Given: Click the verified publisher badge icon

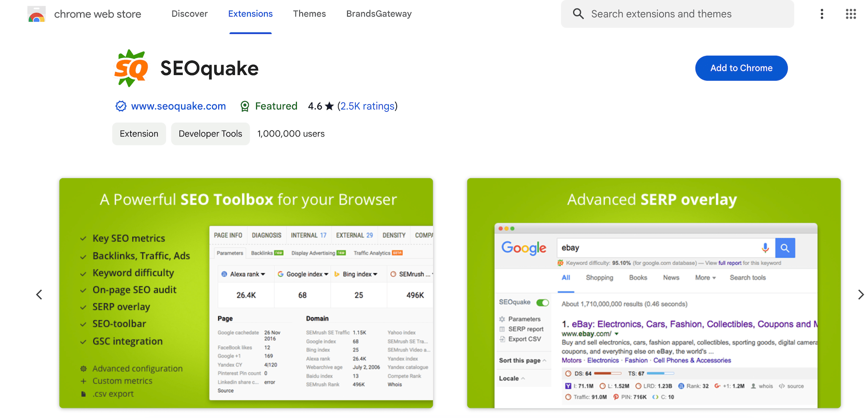Looking at the screenshot, I should pos(121,106).
